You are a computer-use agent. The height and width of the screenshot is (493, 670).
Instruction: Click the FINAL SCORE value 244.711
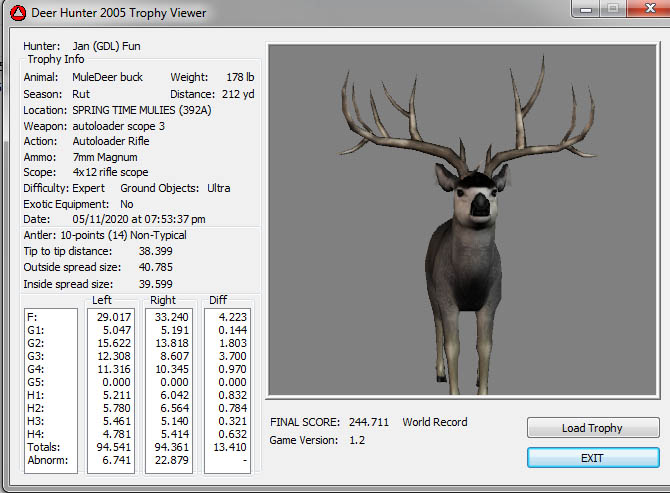pos(369,422)
